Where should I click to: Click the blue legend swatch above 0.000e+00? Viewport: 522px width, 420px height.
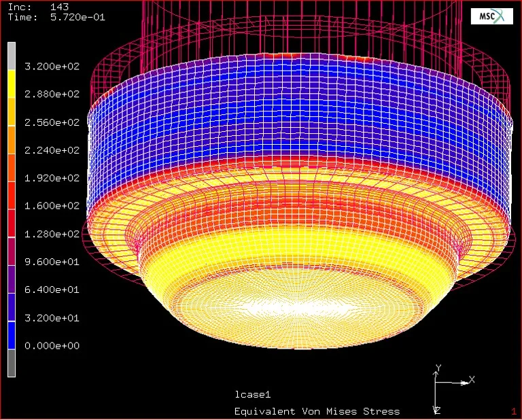tap(12, 334)
